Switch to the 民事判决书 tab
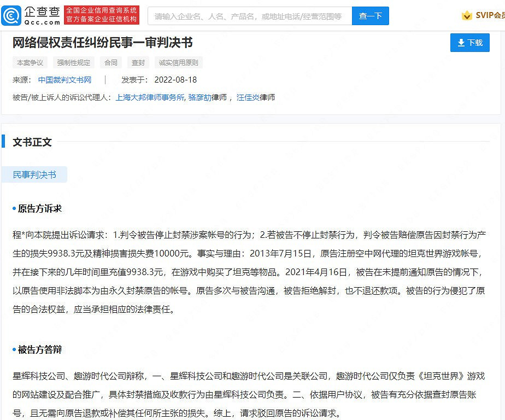This screenshot has width=505, height=420. [35, 174]
